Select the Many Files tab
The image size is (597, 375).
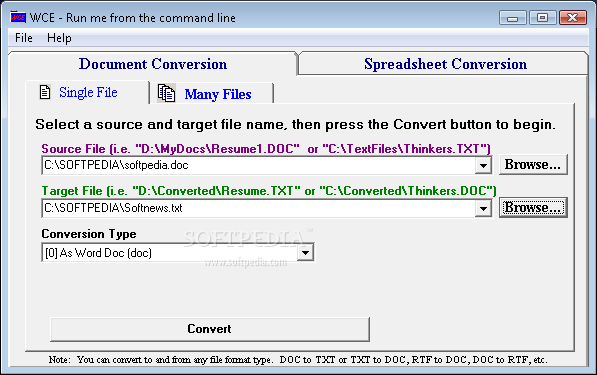tap(211, 94)
